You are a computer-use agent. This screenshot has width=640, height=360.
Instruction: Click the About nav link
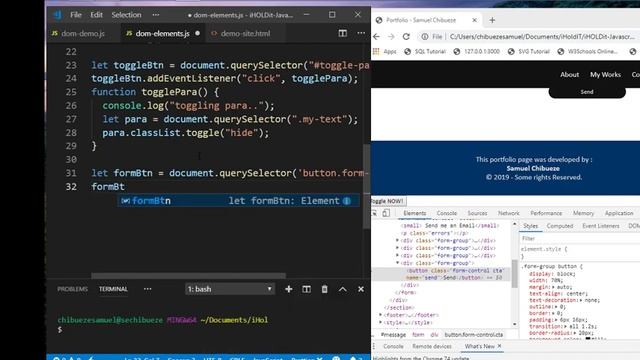[x=569, y=75]
